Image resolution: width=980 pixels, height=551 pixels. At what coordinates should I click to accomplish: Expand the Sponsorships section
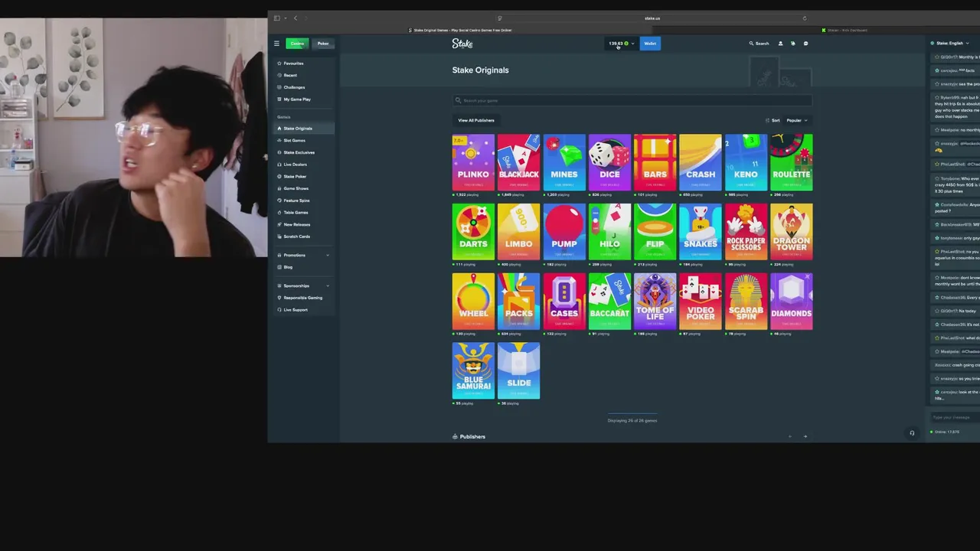[304, 286]
